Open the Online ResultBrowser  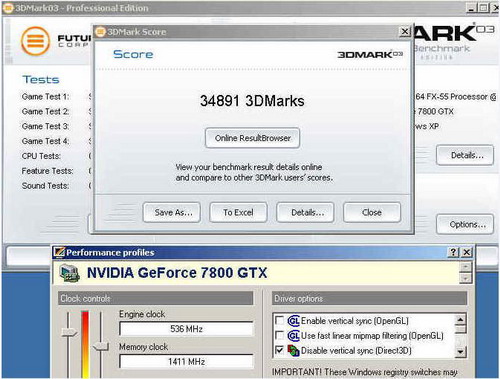pyautogui.click(x=252, y=138)
